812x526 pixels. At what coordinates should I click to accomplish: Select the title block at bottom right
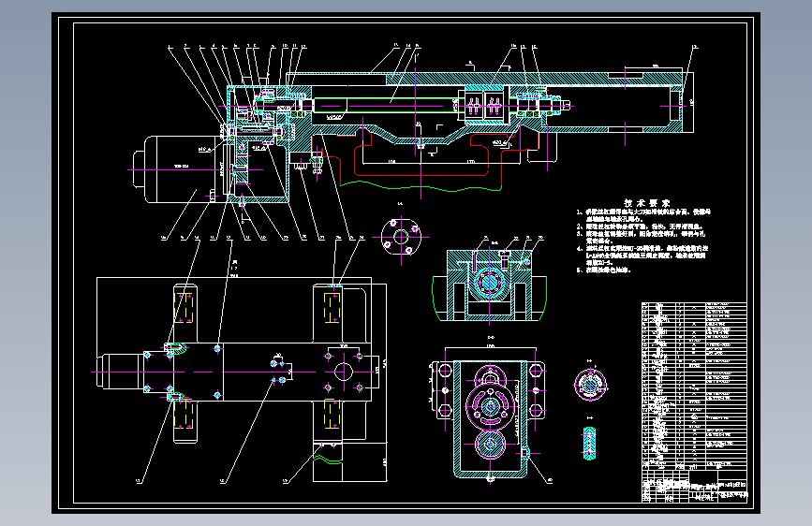pyautogui.click(x=694, y=485)
